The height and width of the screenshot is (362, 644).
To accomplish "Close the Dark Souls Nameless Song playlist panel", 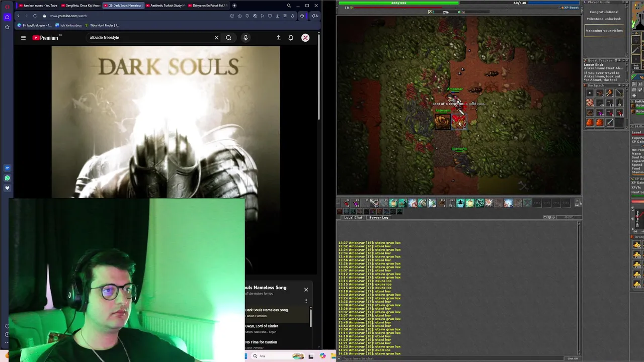I will coord(306,290).
